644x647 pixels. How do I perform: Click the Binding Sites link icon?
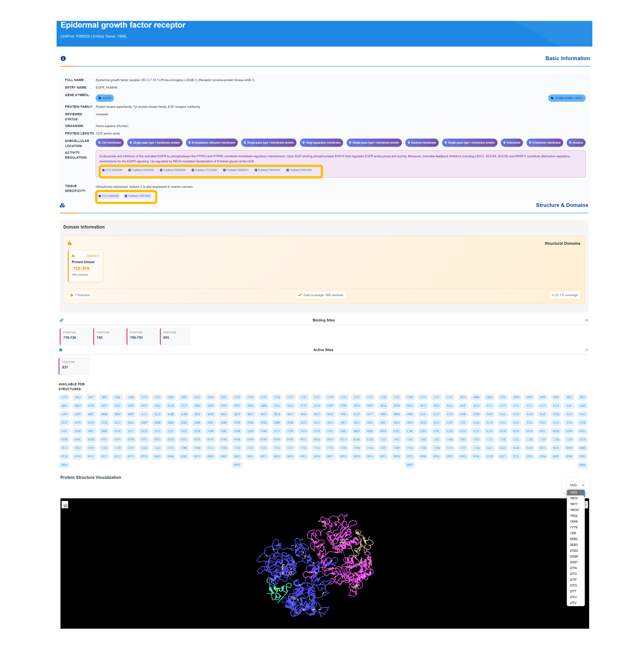click(62, 320)
